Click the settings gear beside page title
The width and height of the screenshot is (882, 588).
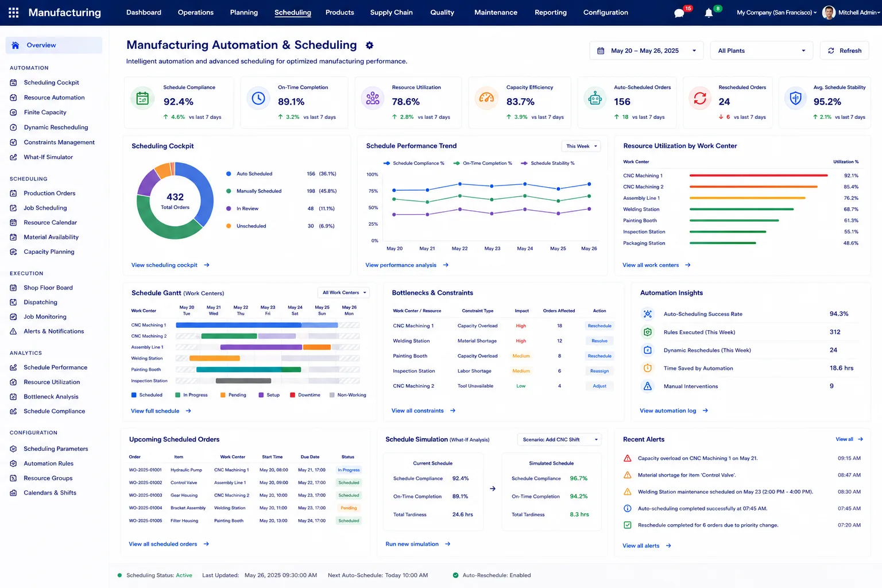click(370, 45)
